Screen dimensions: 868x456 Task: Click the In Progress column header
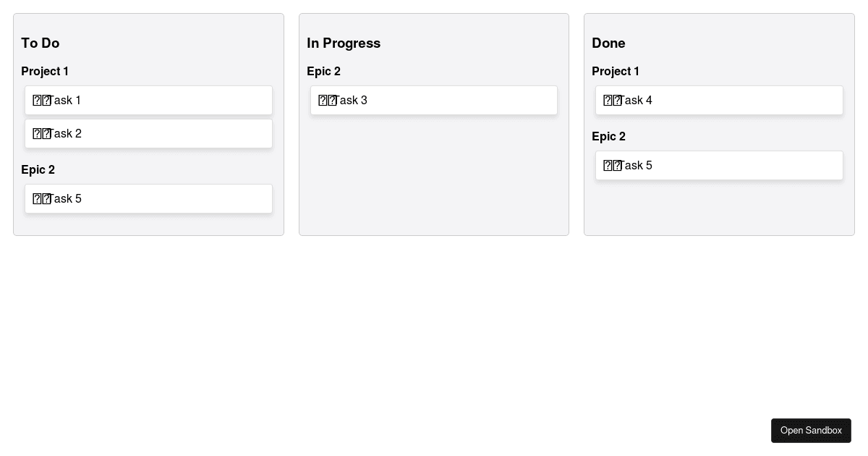[x=344, y=43]
